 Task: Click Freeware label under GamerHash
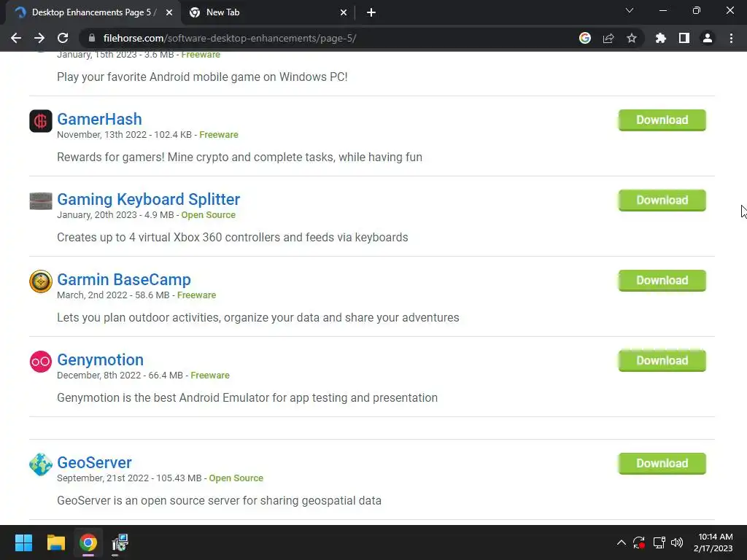tap(219, 135)
